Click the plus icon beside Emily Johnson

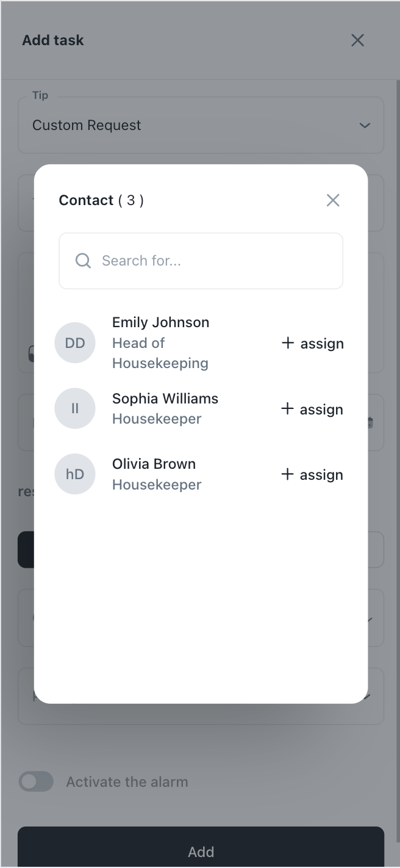287,342
